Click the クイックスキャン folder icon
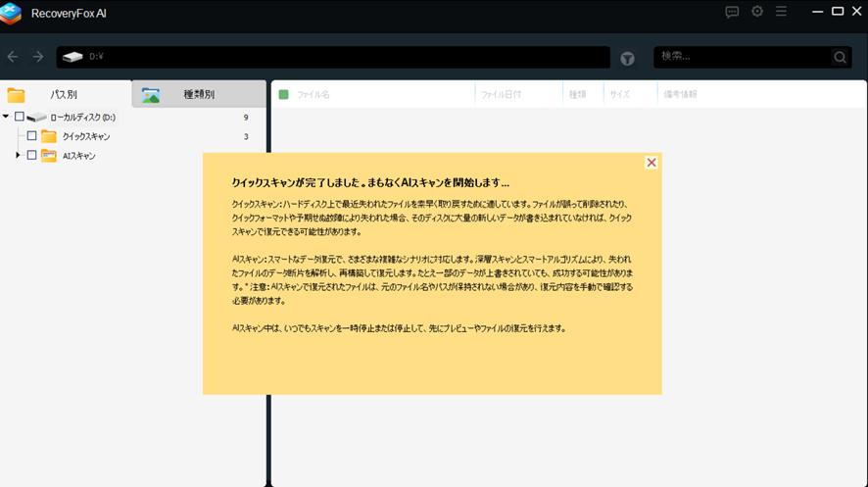This screenshot has height=487, width=868. coord(49,136)
